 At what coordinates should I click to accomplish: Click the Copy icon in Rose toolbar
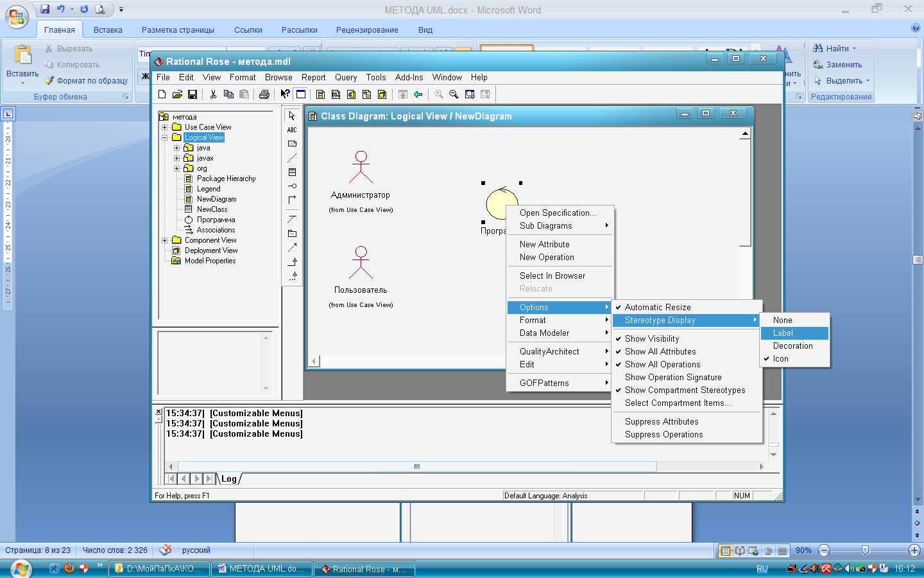[228, 94]
